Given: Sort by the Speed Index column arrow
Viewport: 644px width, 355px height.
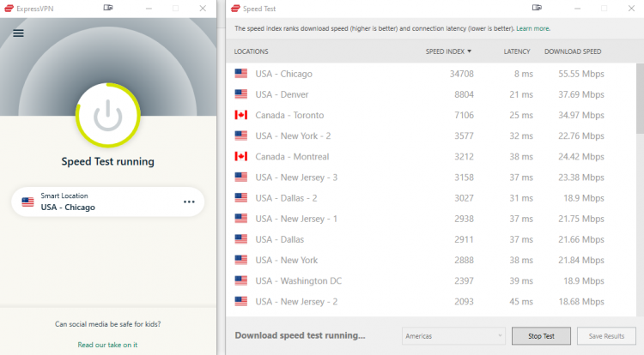Looking at the screenshot, I should (x=470, y=51).
